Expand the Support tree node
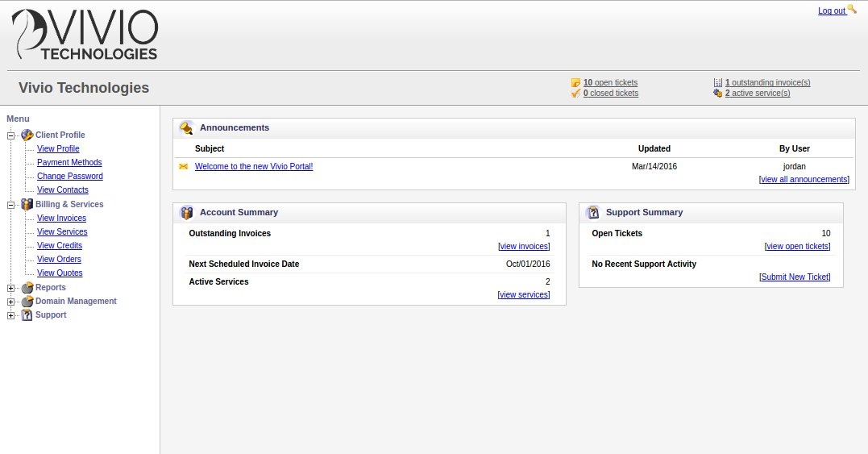Viewport: 868px width, 454px height. [x=10, y=315]
